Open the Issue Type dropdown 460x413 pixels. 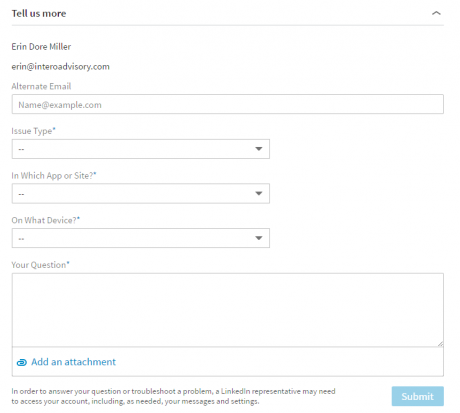(141, 149)
